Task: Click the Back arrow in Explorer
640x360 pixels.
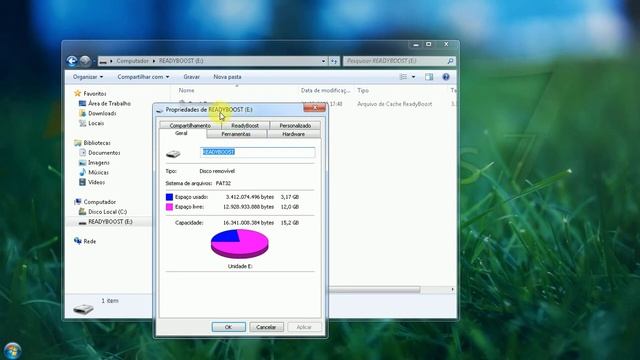Action: point(72,61)
